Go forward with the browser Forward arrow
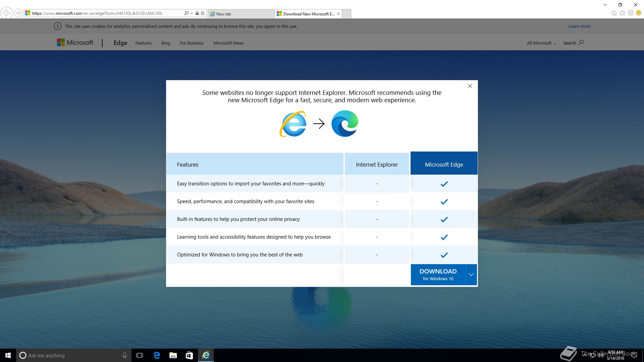644x362 pixels. 18,13
